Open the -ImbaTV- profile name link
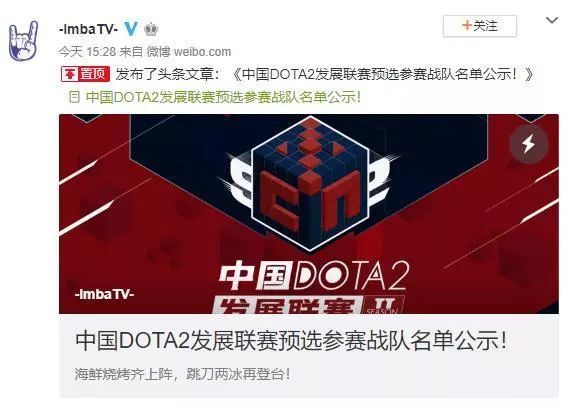The height and width of the screenshot is (405, 578). click(x=88, y=29)
